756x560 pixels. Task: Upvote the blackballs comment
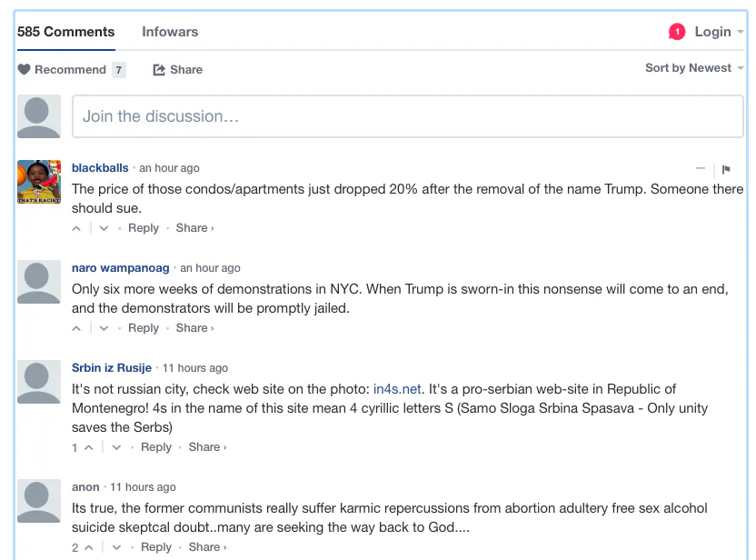[77, 228]
